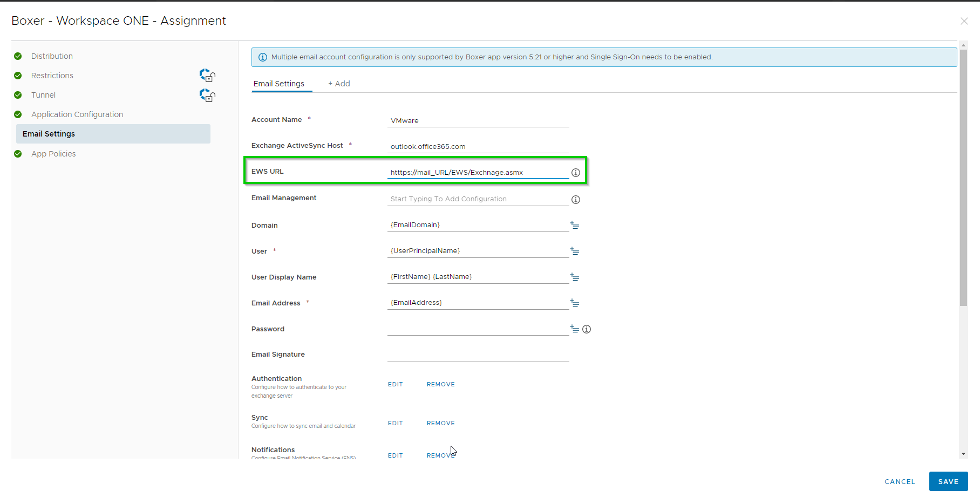Click Add to create another email account
This screenshot has height=504, width=980.
339,84
